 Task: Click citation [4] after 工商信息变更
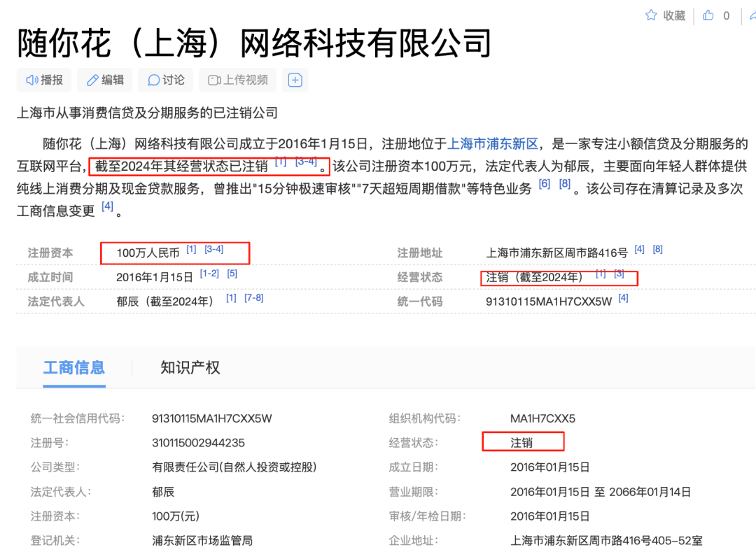(x=107, y=206)
